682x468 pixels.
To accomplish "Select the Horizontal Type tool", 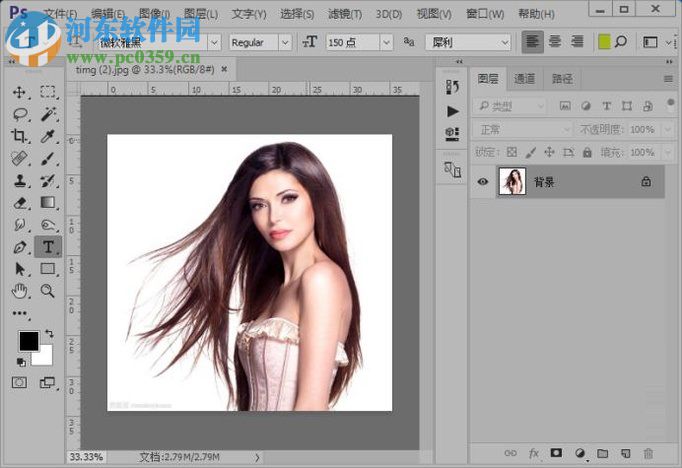I will tap(48, 246).
